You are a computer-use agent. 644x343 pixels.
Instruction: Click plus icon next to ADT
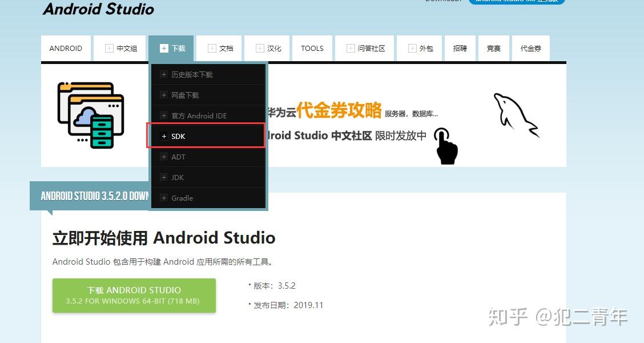[164, 157]
